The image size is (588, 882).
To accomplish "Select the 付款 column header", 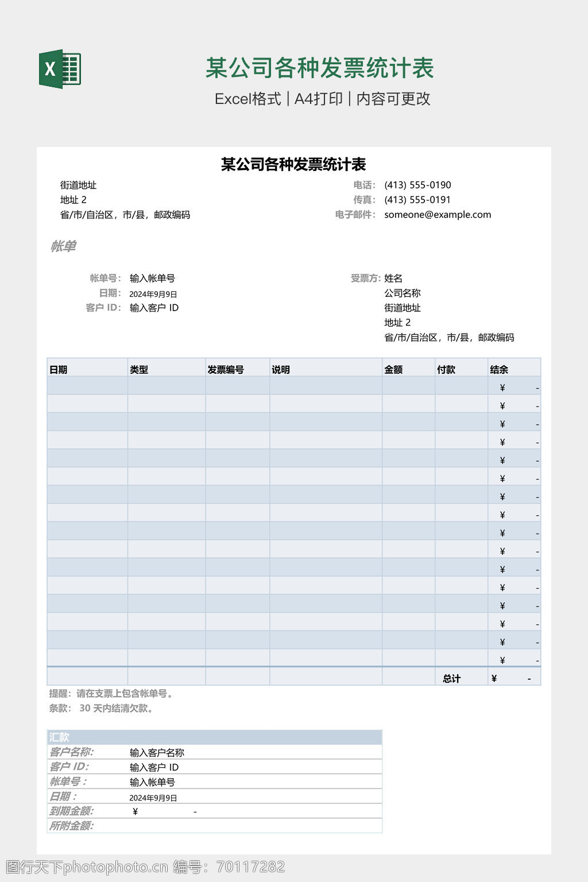I will click(446, 370).
